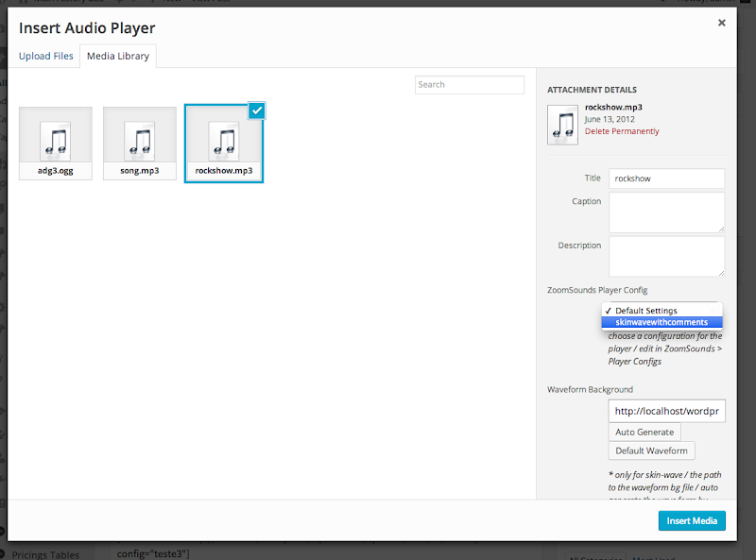Open the Media Library tab

pos(118,56)
